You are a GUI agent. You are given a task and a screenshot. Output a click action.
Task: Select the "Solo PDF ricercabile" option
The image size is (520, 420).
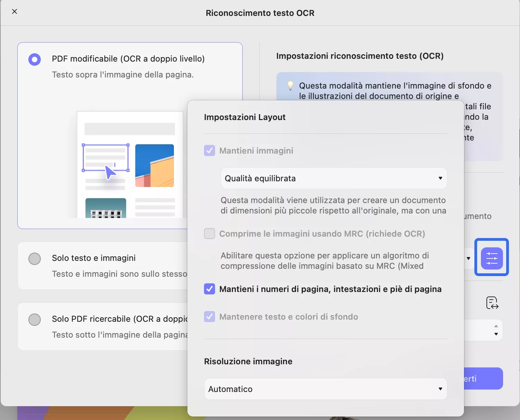[x=34, y=319]
